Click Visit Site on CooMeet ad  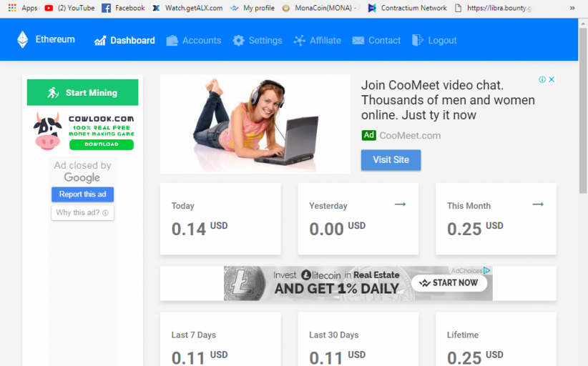point(391,160)
